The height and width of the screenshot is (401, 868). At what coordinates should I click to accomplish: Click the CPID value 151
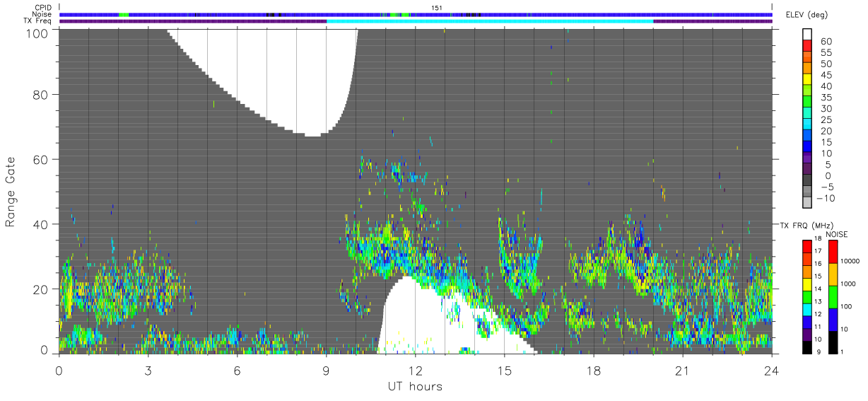coord(437,7)
